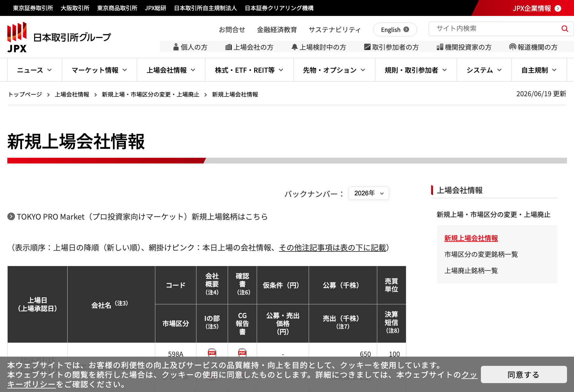Expand the システム menu
The height and width of the screenshot is (392, 574).
pyautogui.click(x=484, y=70)
